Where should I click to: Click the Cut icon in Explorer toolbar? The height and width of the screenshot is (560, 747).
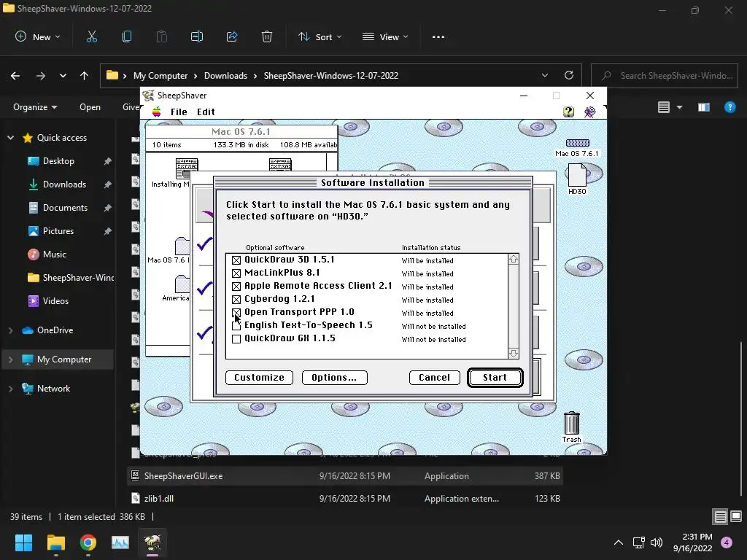pos(91,36)
